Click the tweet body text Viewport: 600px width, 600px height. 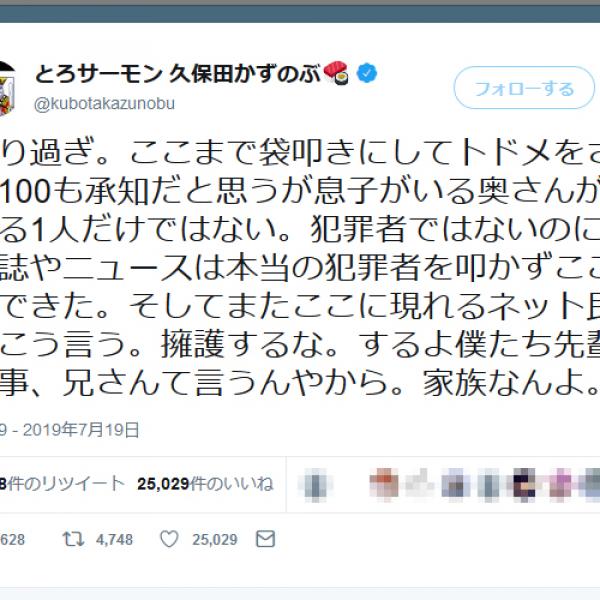click(x=300, y=269)
